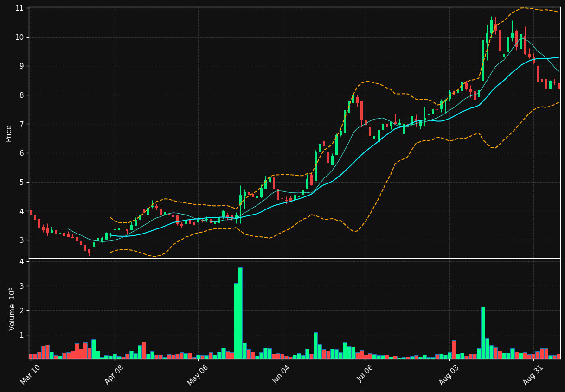Click price axis value 7
The image size is (565, 392).
click(x=21, y=124)
